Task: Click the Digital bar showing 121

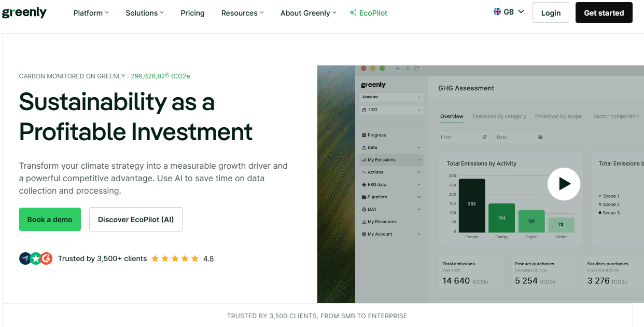Action: click(x=531, y=221)
